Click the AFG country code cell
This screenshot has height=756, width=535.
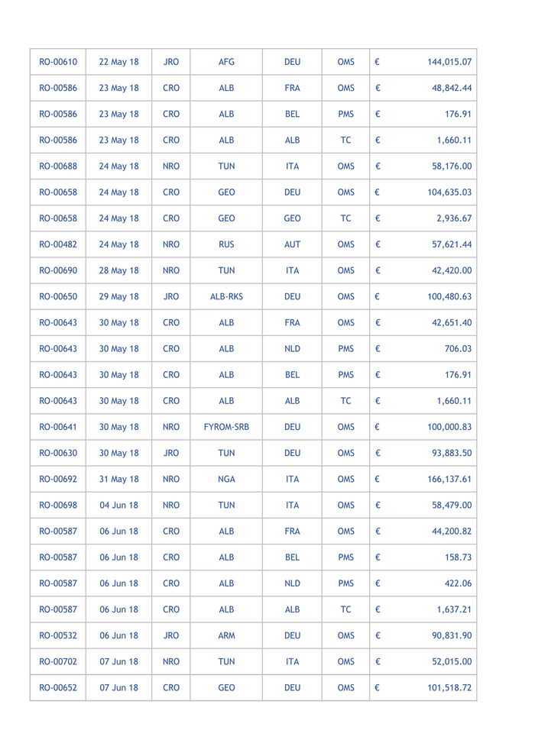pos(226,62)
